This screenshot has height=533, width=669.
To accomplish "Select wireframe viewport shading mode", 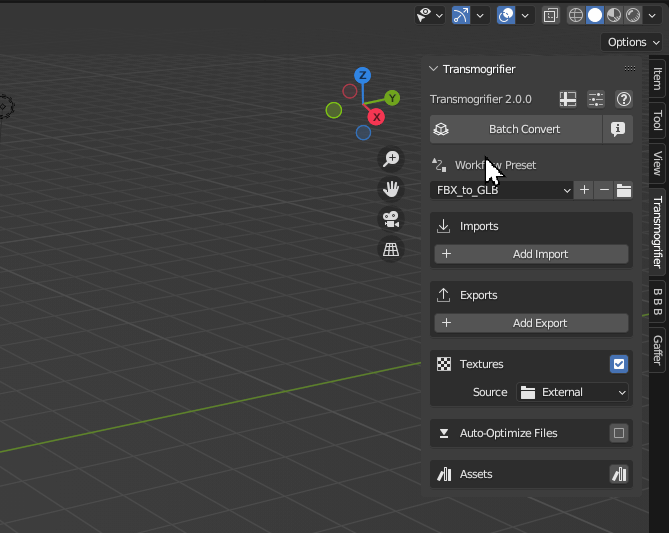I will 576,15.
